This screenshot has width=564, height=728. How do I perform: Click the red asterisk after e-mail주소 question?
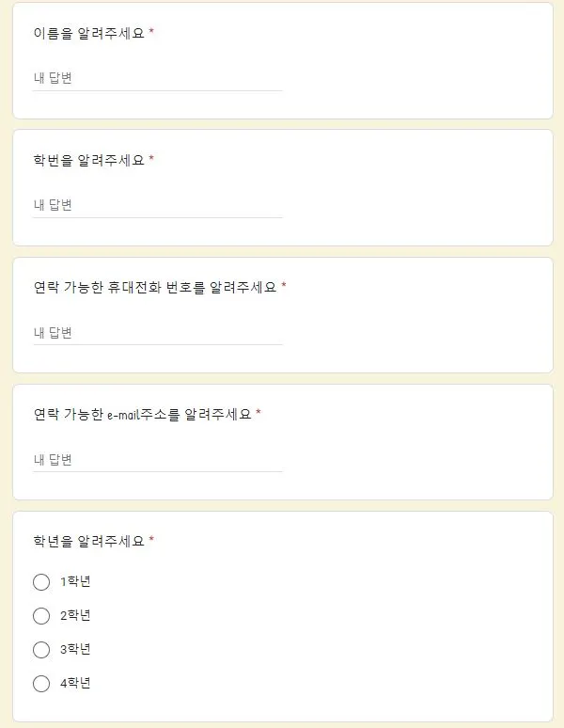pos(258,412)
